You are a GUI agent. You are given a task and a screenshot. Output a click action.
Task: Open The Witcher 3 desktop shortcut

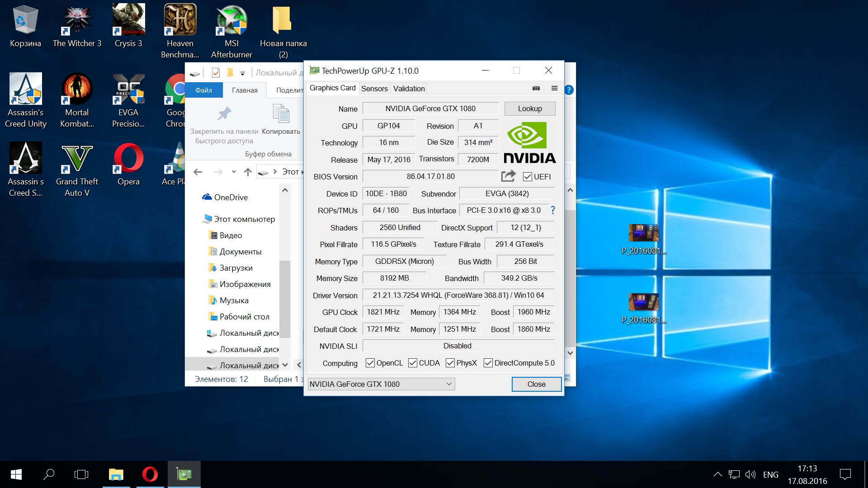pyautogui.click(x=77, y=26)
